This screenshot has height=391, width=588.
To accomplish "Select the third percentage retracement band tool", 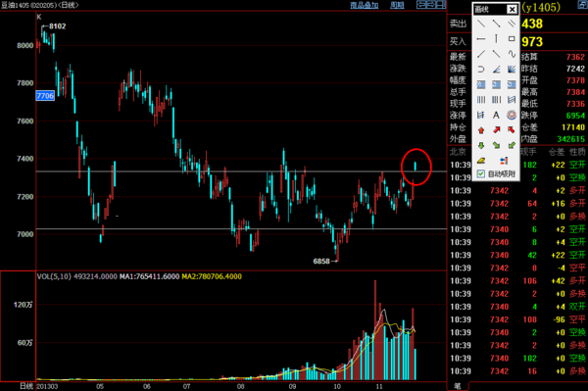I will tap(512, 84).
